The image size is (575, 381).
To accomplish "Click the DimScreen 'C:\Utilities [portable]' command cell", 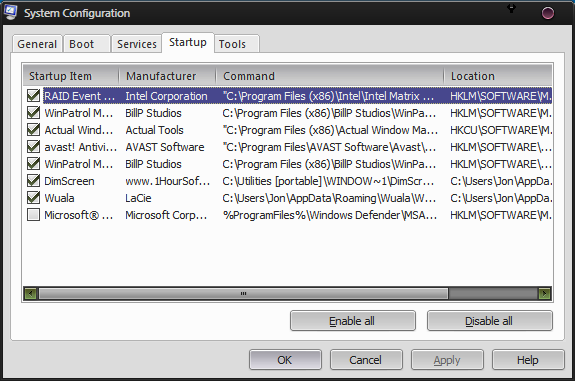I will click(x=328, y=181).
